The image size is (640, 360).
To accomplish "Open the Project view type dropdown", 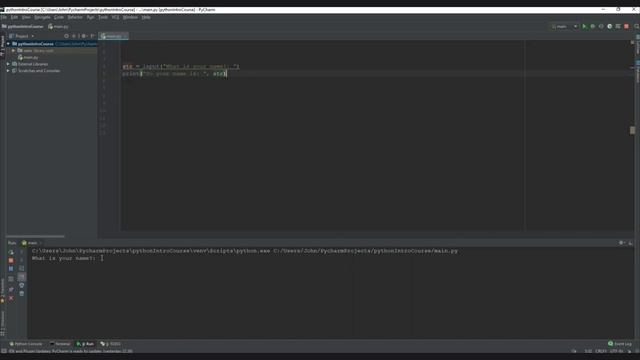I will pyautogui.click(x=22, y=36).
